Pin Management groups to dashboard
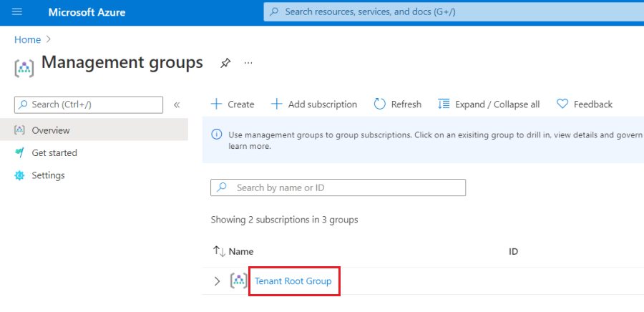Image resolution: width=644 pixels, height=312 pixels. coord(225,63)
